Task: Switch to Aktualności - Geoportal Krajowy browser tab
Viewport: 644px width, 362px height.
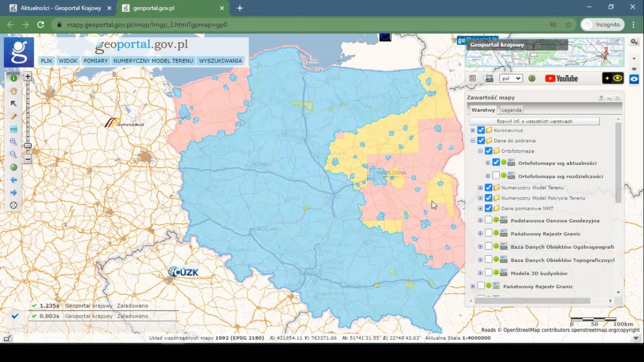Action: click(60, 8)
